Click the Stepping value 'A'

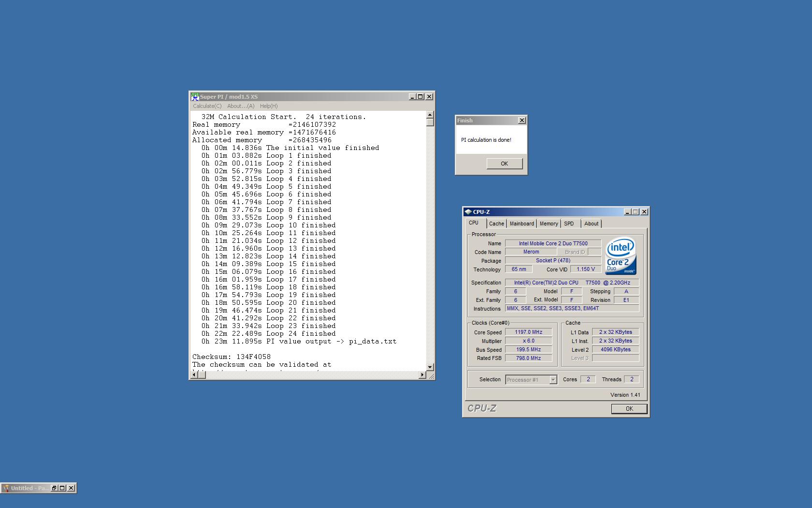pyautogui.click(x=626, y=291)
